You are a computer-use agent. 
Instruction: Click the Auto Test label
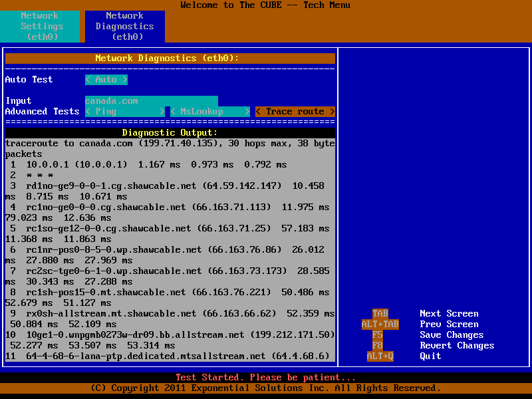pyautogui.click(x=29, y=80)
